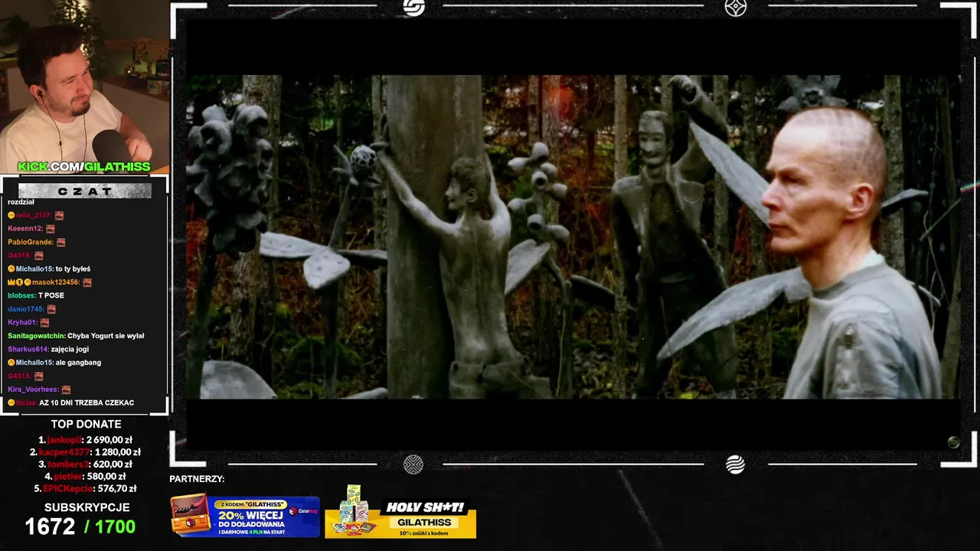The image size is (980, 551).
Task: Click donor tombers3 620,00 zł entry
Action: tap(85, 465)
